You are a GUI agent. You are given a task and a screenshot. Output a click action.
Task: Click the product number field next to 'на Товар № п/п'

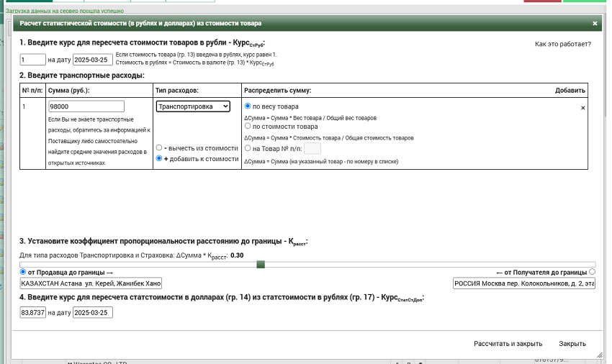click(312, 149)
